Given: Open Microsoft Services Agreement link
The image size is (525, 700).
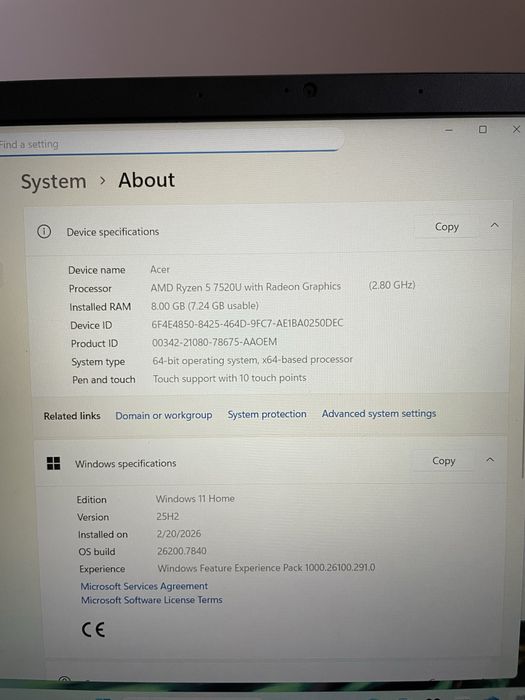Looking at the screenshot, I should (x=144, y=586).
